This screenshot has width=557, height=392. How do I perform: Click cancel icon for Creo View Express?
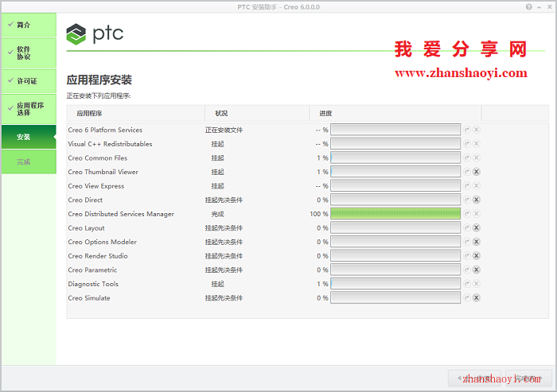(x=477, y=186)
